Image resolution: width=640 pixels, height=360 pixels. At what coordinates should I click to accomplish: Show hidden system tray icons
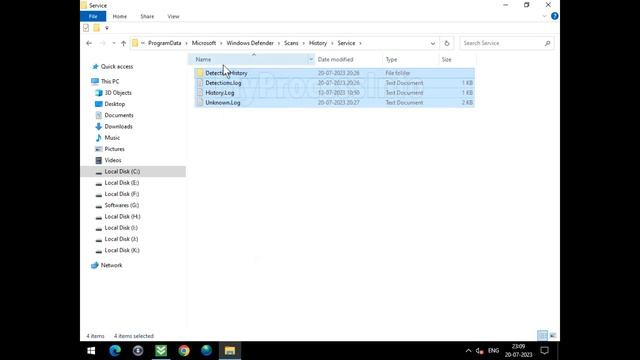(x=468, y=351)
